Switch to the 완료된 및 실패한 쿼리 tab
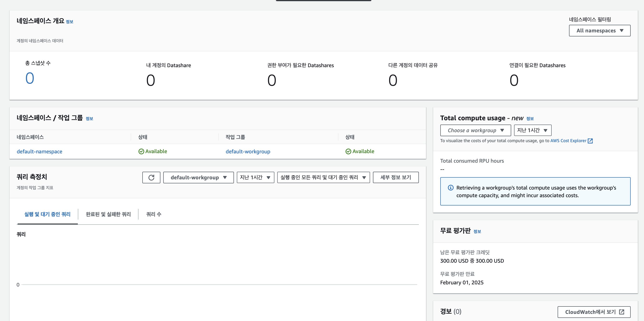This screenshot has height=321, width=644. click(108, 214)
